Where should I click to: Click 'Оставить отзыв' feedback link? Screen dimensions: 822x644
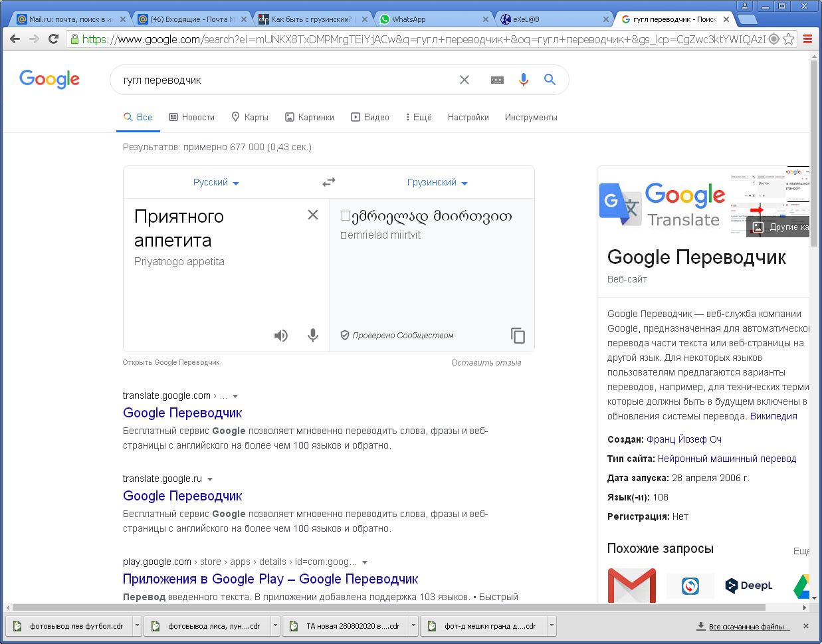pos(486,363)
